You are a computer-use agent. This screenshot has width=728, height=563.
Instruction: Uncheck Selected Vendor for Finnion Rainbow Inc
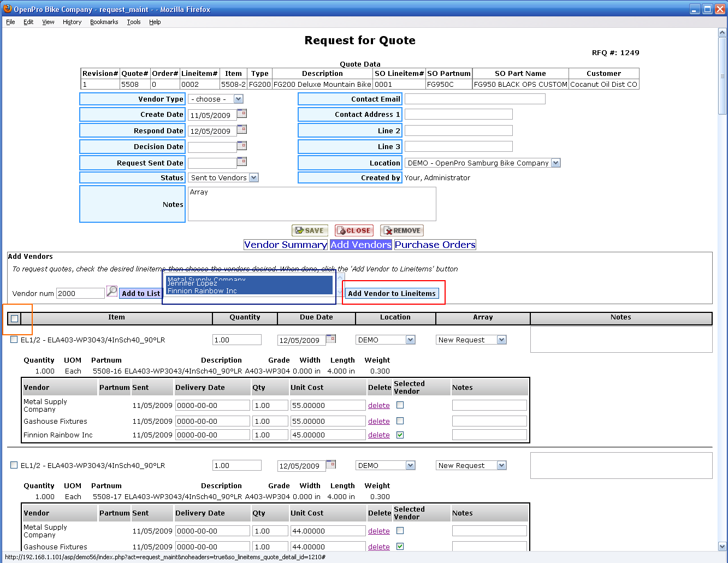(400, 435)
